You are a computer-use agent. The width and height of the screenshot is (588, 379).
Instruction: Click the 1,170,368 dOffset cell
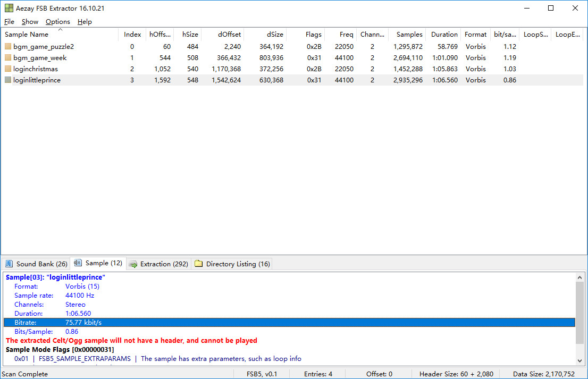[x=226, y=69]
